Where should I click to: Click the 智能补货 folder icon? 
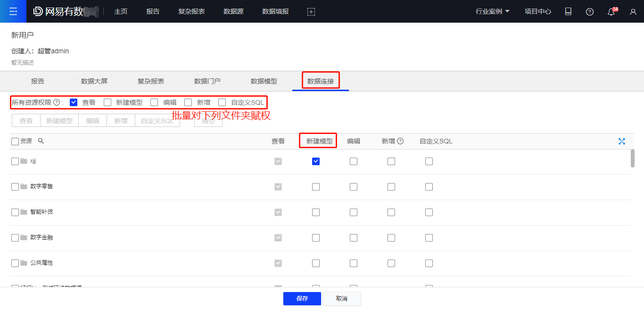pos(24,212)
